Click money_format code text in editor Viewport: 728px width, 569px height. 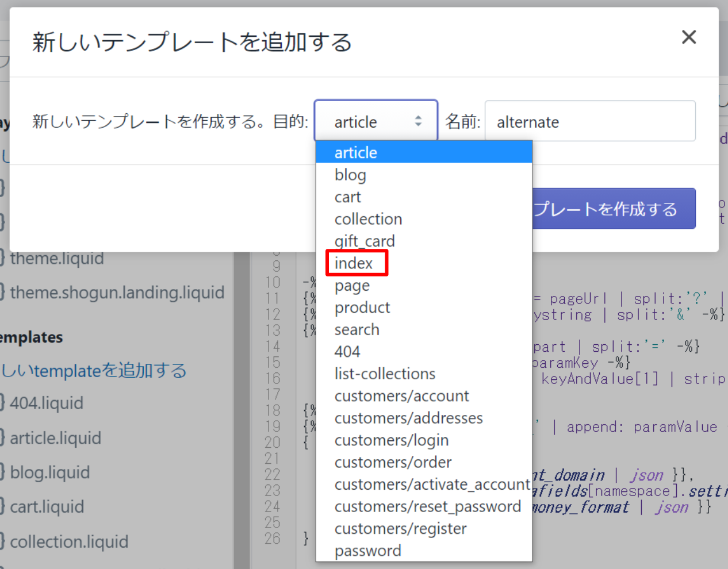581,507
